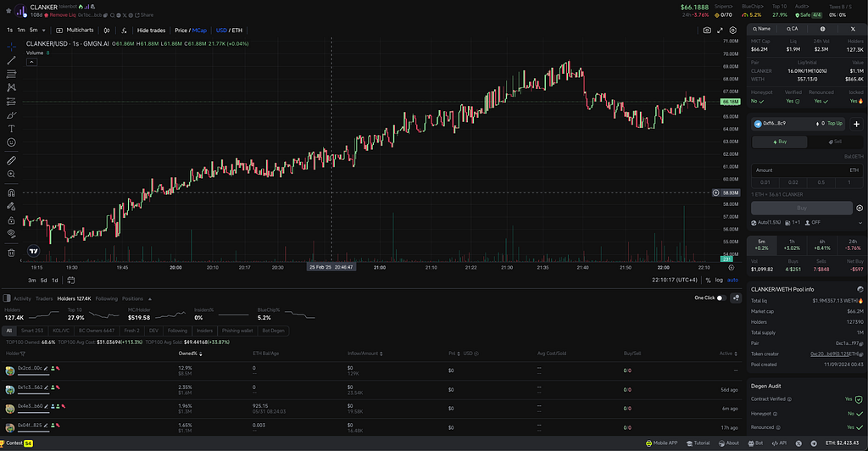Toggle the One Click switch
This screenshot has height=451, width=868.
click(721, 298)
